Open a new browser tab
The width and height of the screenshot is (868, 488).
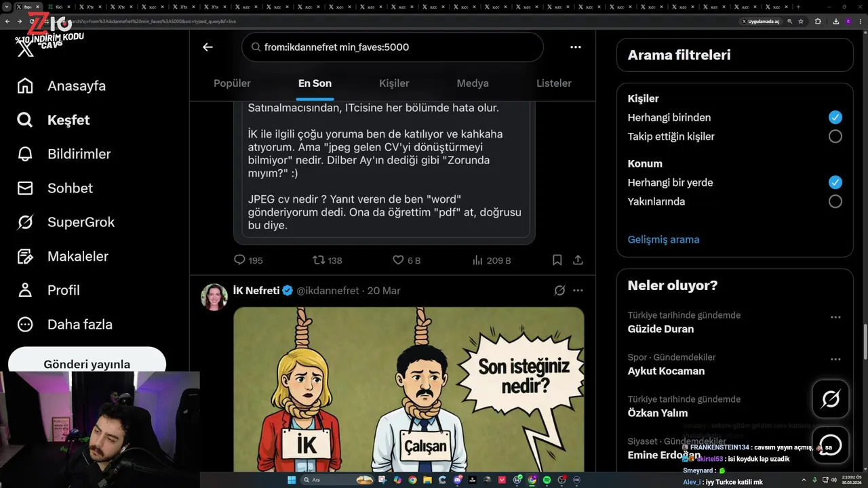[798, 7]
